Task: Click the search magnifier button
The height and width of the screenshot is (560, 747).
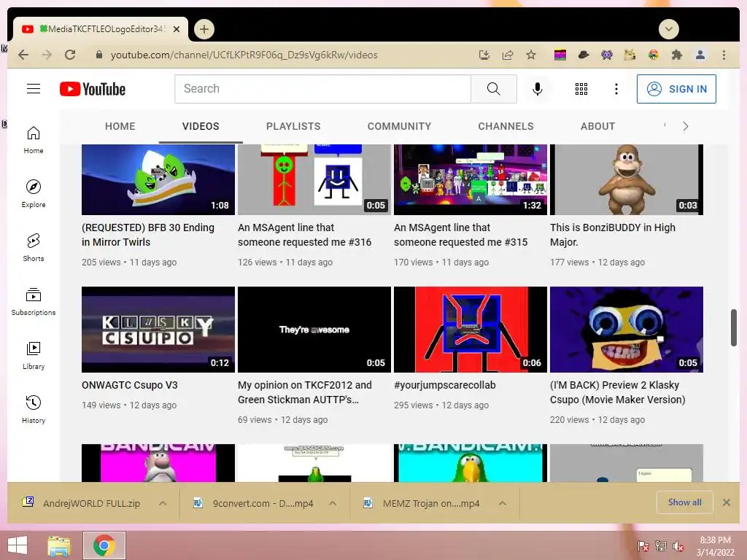Action: point(494,88)
